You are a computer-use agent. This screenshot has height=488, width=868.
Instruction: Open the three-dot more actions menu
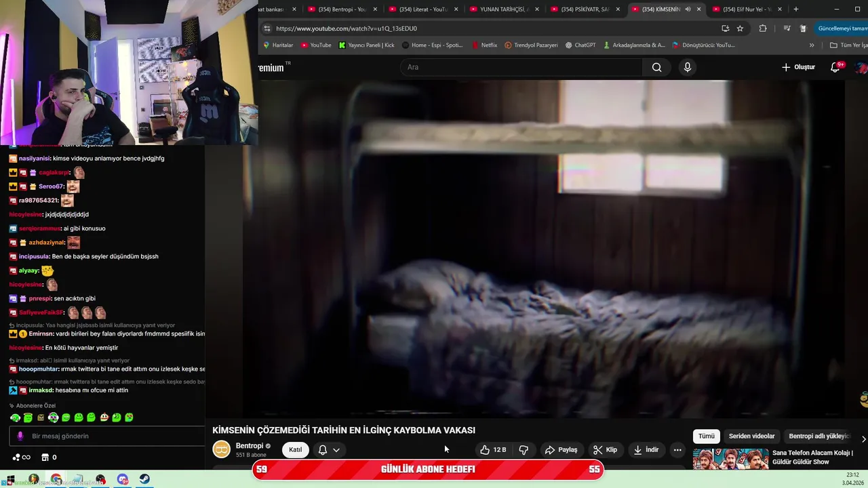(x=677, y=449)
